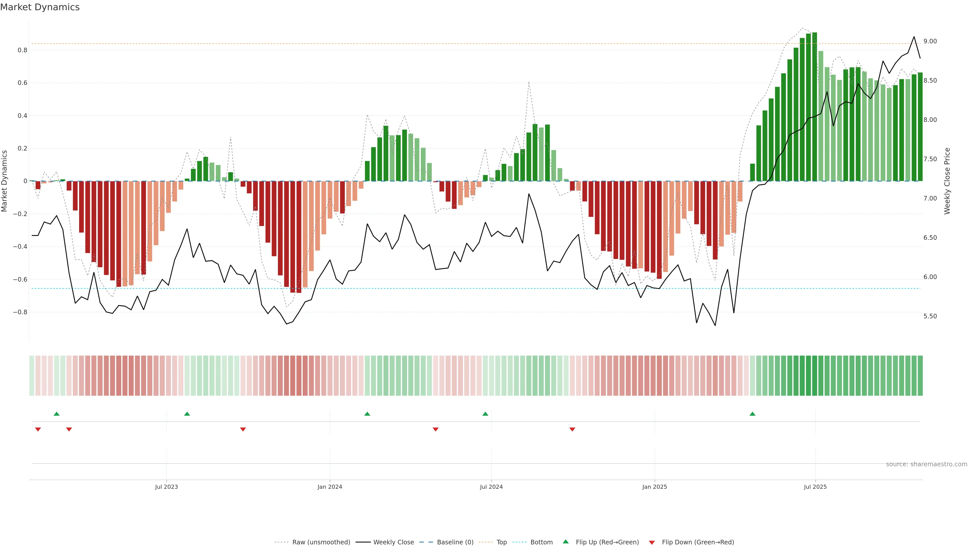Click the flip-down triangle between Jul 2023 and Jan 2024
Image resolution: width=980 pixels, height=551 pixels.
coord(243,429)
